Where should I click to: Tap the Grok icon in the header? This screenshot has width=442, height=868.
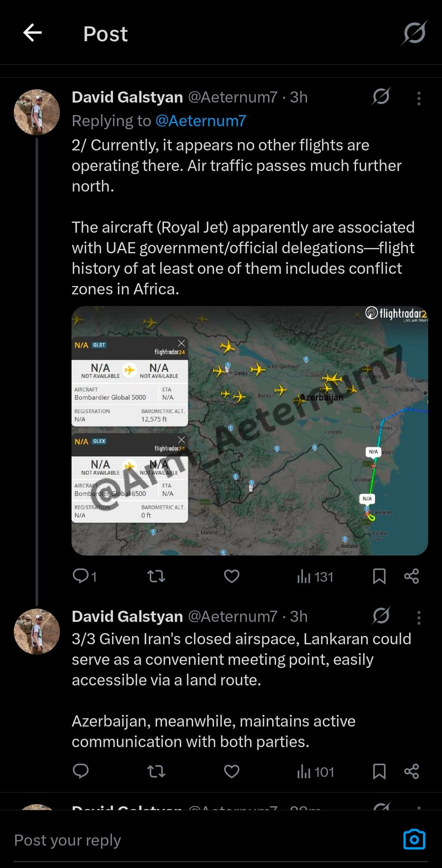pyautogui.click(x=414, y=33)
